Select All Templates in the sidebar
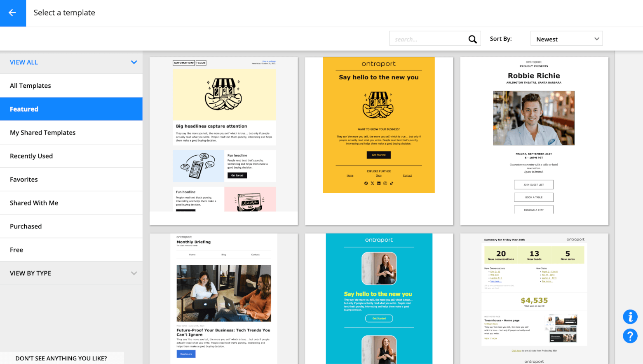This screenshot has width=643, height=364. tap(31, 85)
